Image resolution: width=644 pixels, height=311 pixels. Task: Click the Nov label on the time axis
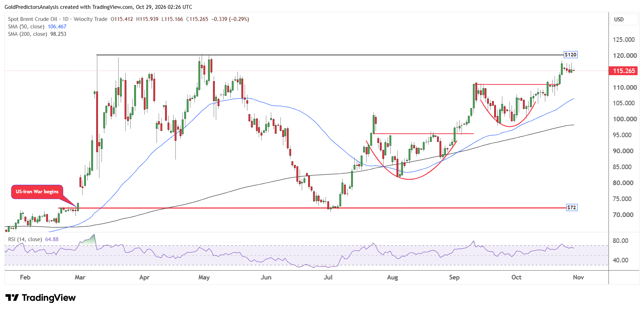578,277
